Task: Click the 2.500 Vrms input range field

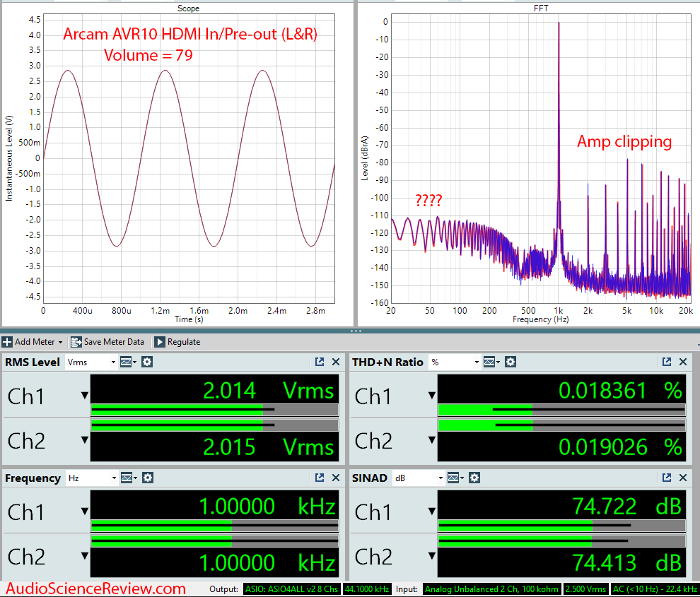Action: tap(585, 589)
